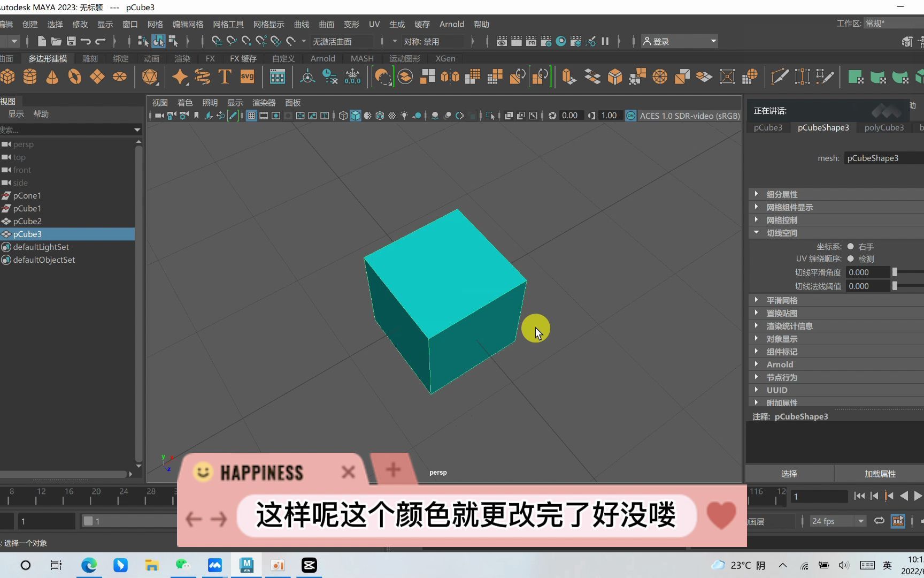Image resolution: width=924 pixels, height=578 pixels.
Task: Click the 加载属性 button
Action: click(x=880, y=474)
